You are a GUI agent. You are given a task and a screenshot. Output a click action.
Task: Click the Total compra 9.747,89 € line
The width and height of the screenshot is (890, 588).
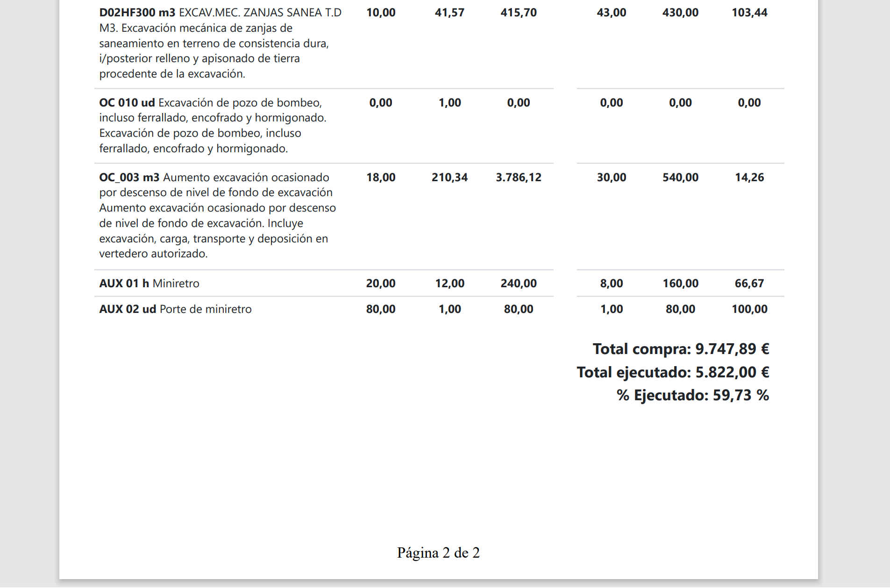point(681,349)
